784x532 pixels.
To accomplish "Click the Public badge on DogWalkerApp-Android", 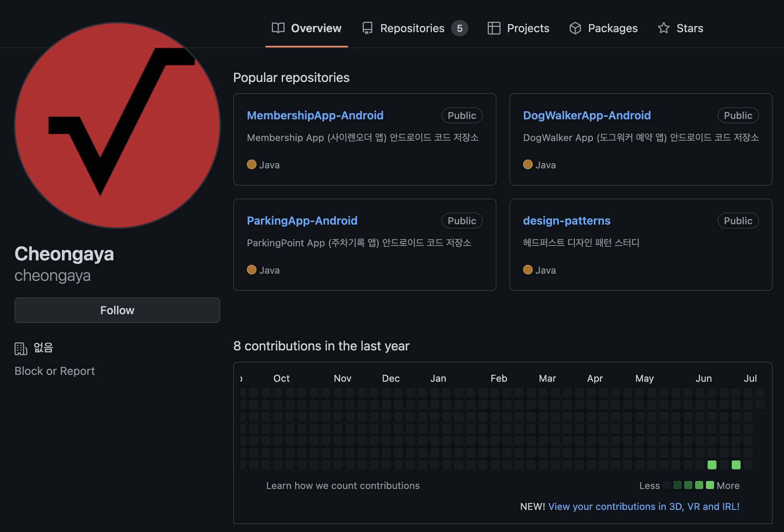I will coord(738,115).
